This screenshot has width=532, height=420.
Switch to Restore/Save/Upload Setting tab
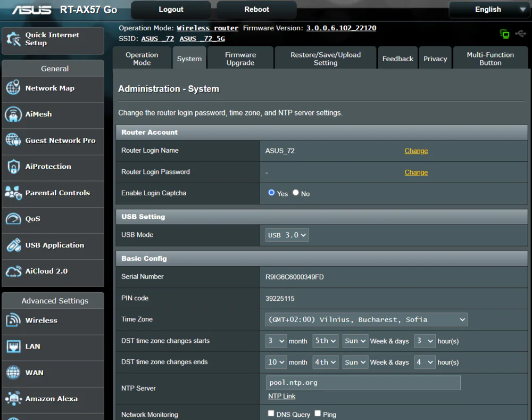coord(326,59)
